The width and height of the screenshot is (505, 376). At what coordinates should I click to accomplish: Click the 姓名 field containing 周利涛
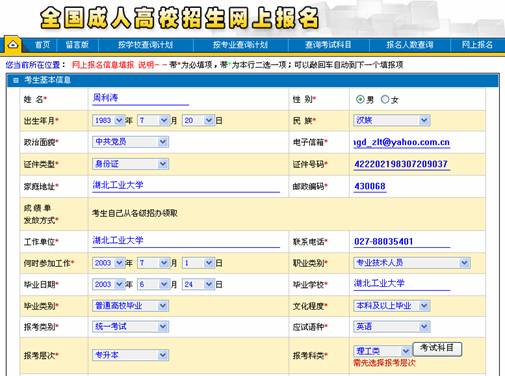[x=140, y=98]
